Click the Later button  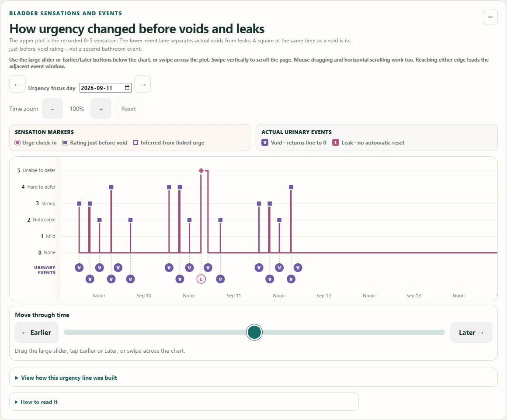click(x=471, y=332)
